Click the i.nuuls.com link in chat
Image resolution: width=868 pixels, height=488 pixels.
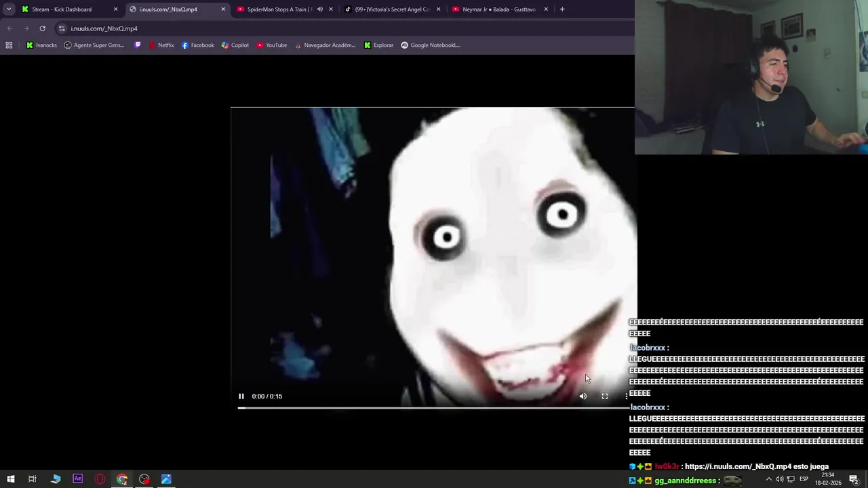[x=738, y=466]
